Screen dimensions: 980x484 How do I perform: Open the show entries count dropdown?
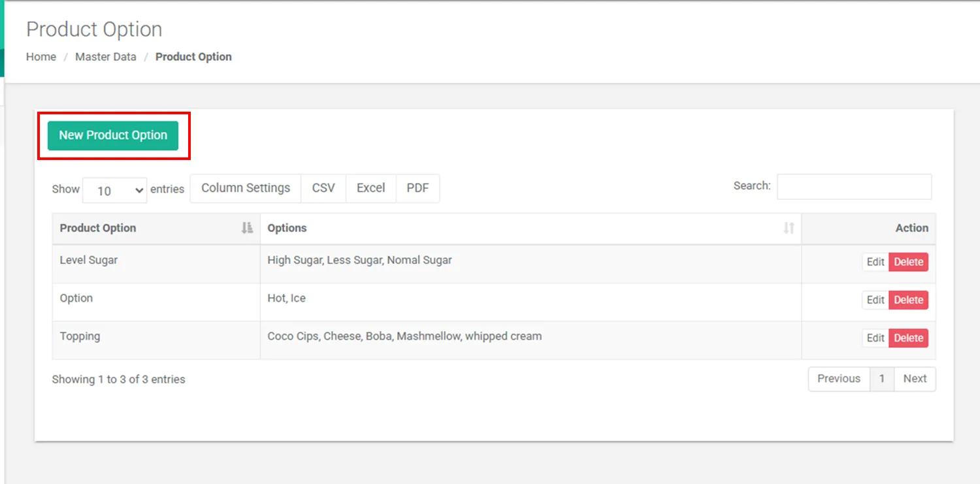pos(115,190)
